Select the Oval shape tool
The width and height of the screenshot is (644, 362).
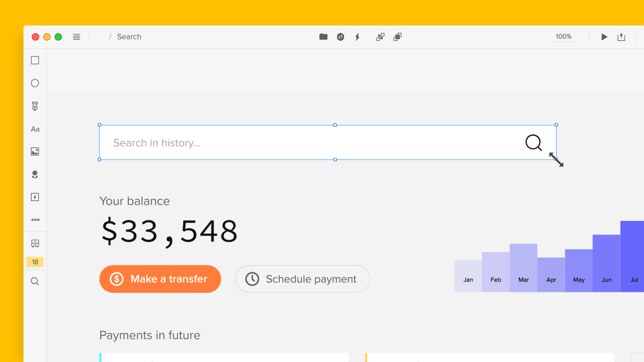point(35,83)
